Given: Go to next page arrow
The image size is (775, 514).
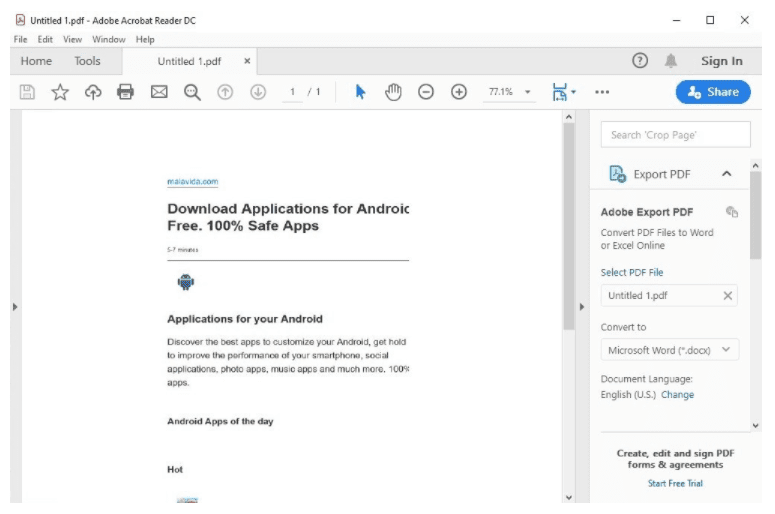Looking at the screenshot, I should [x=258, y=92].
